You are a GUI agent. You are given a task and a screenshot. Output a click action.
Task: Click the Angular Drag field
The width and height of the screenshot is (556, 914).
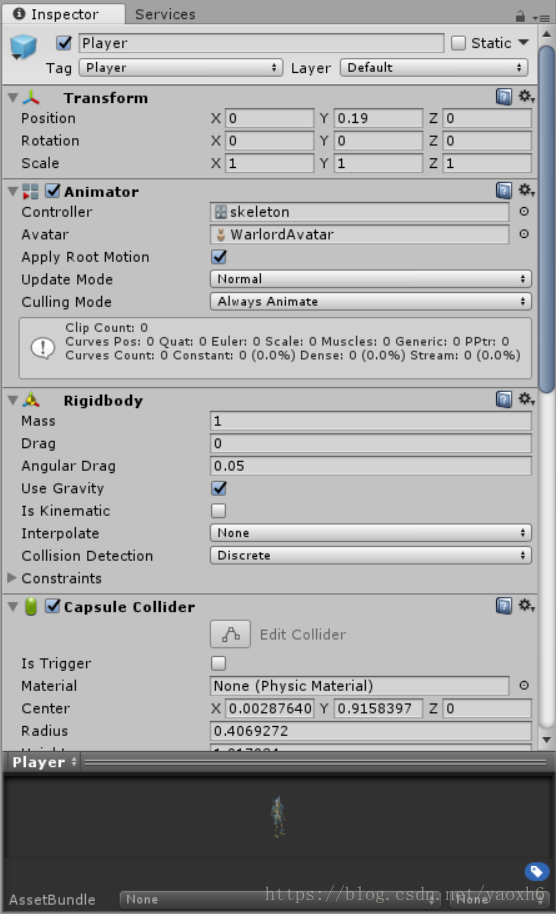(x=371, y=466)
